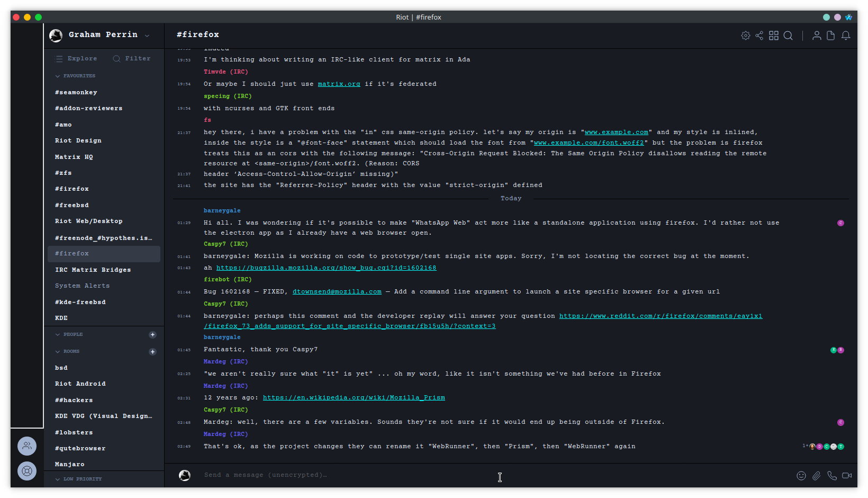Open communities icon in left bar
Screen dimensions: 868x498
click(27, 446)
